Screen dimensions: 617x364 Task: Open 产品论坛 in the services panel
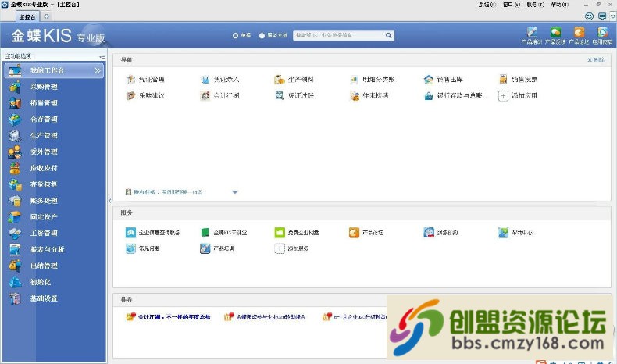tap(366, 233)
